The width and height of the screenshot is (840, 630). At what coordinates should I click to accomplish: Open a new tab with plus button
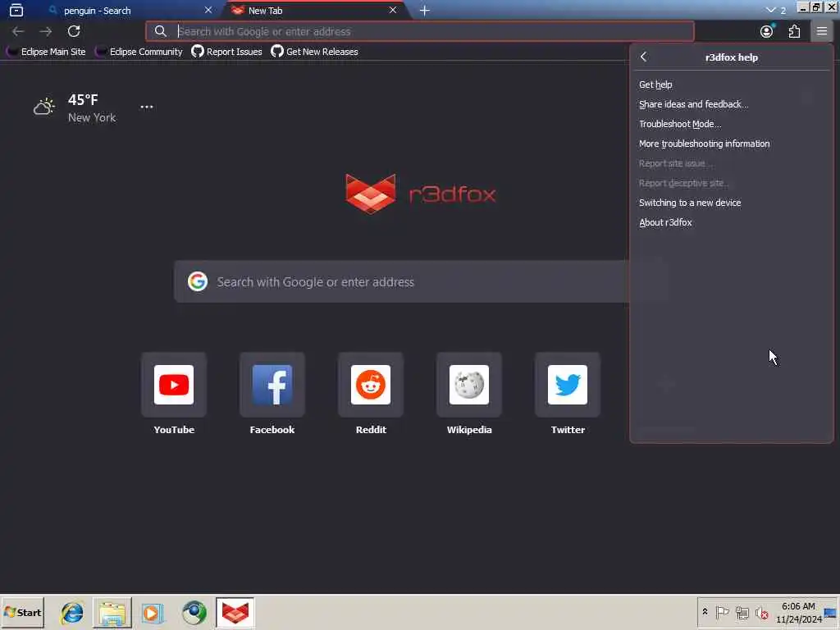coord(424,10)
